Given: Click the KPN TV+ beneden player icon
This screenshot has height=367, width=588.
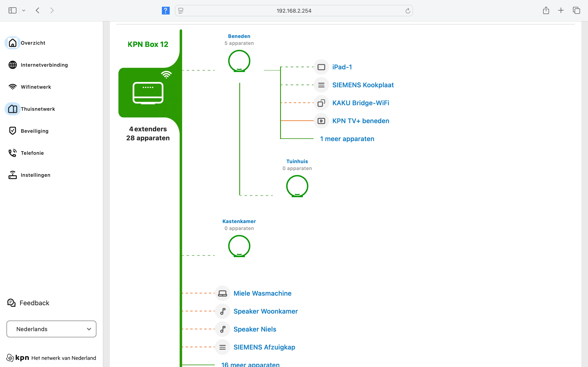Looking at the screenshot, I should [x=321, y=121].
